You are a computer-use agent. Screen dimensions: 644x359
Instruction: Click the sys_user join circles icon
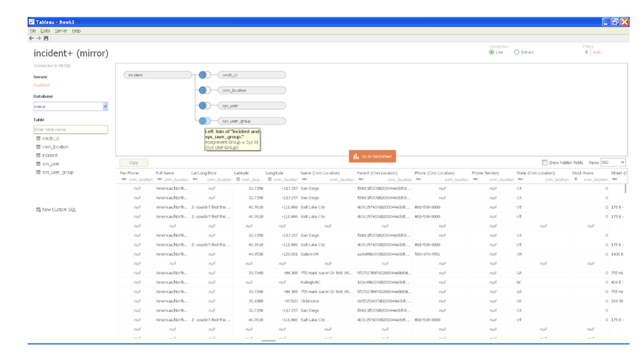tap(205, 105)
